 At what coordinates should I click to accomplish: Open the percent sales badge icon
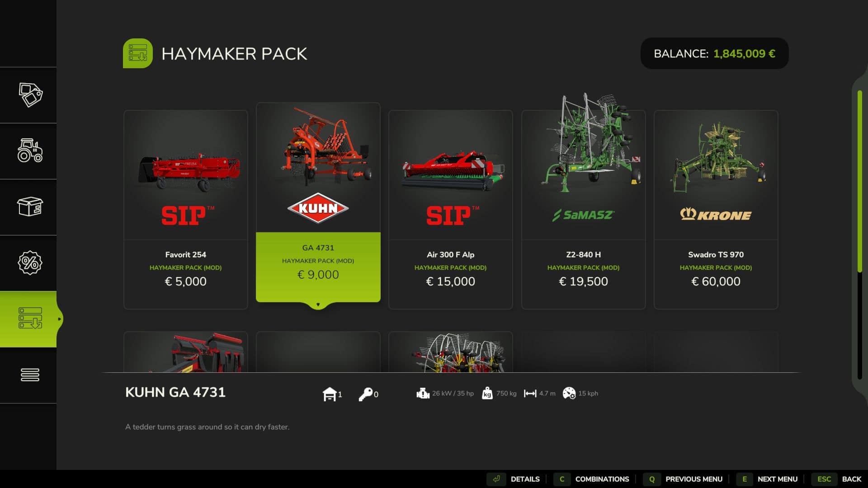[x=30, y=263]
